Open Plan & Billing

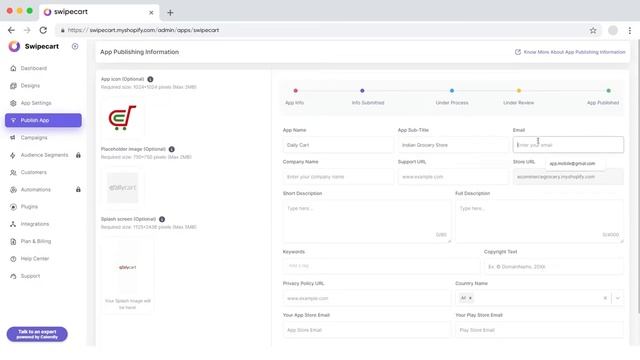pyautogui.click(x=36, y=241)
